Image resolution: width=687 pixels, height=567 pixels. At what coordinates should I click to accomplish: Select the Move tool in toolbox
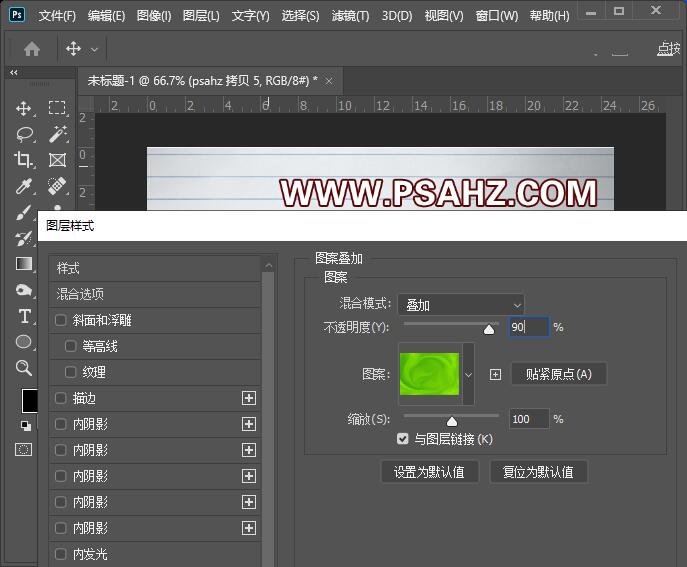click(x=24, y=108)
